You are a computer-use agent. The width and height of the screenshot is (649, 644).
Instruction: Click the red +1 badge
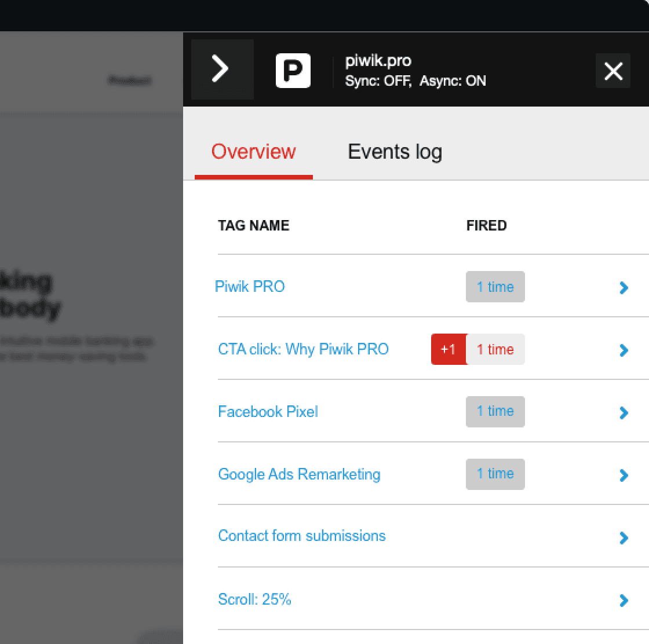[448, 349]
